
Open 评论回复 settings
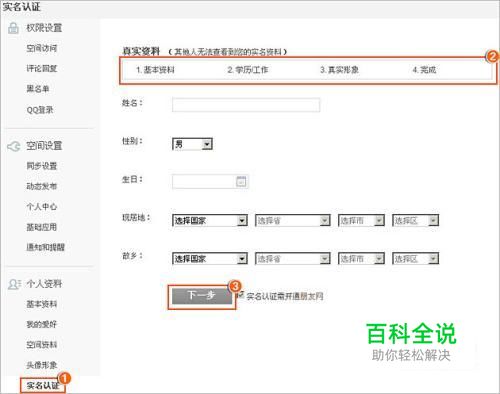(x=42, y=69)
